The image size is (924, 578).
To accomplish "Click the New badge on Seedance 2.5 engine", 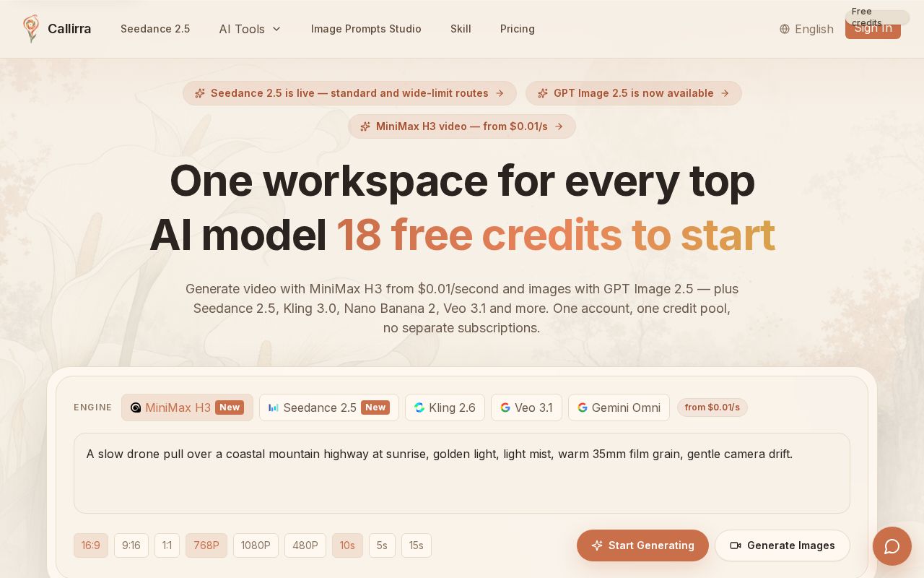I will click(375, 407).
